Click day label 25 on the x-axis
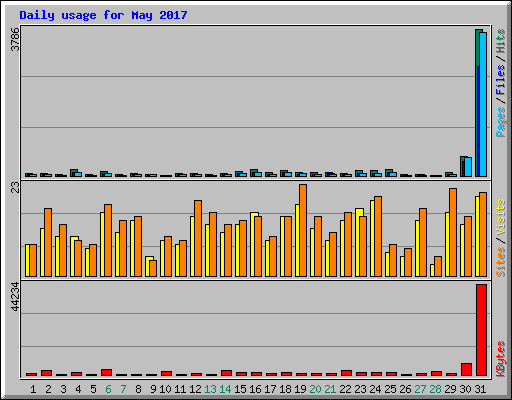 (390, 389)
